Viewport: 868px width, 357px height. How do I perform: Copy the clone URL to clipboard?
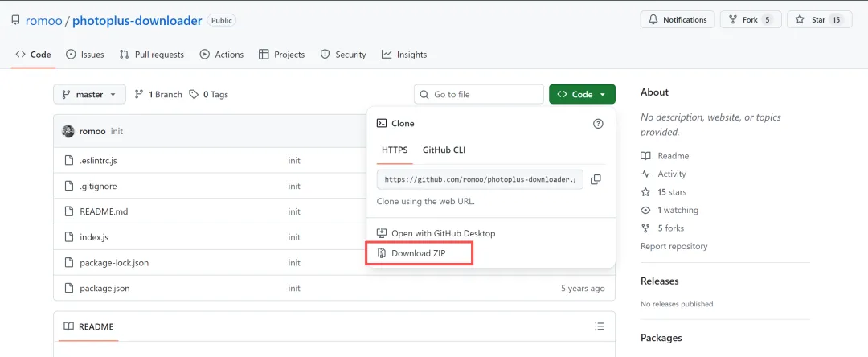596,179
